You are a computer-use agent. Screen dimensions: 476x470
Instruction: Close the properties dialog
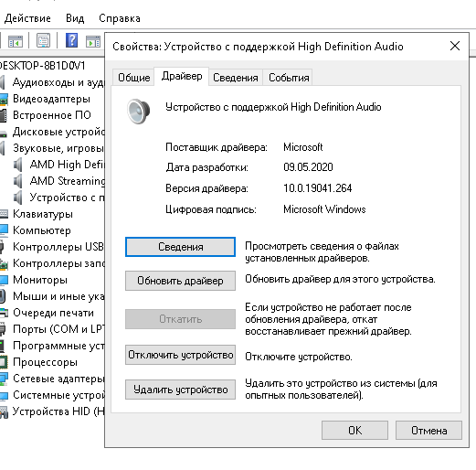[x=455, y=46]
